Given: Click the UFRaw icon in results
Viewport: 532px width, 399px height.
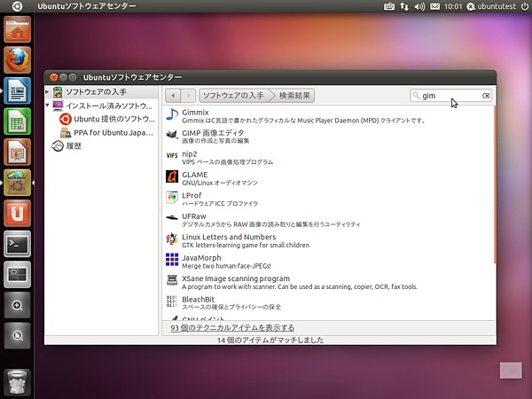Looking at the screenshot, I should [172, 218].
